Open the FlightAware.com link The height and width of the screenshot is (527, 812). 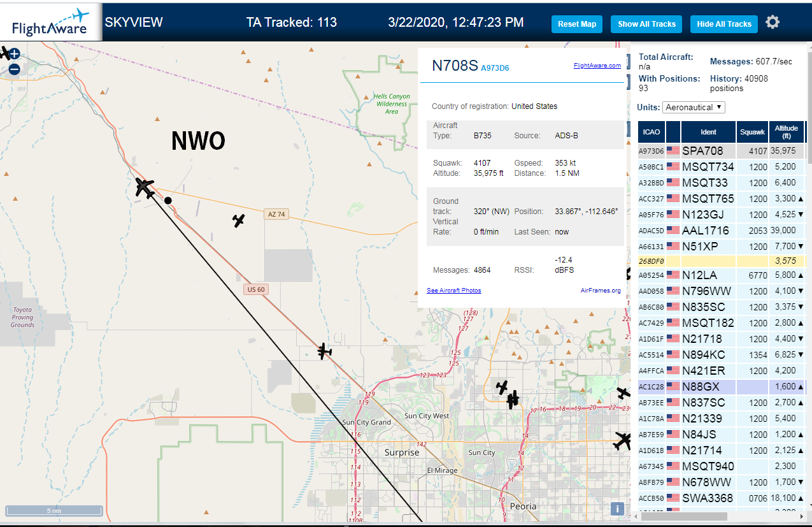(597, 65)
